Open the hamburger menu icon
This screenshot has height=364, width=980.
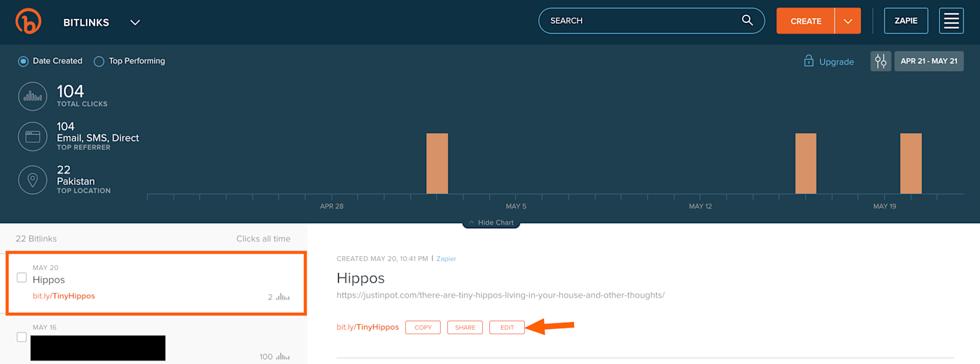coord(951,21)
